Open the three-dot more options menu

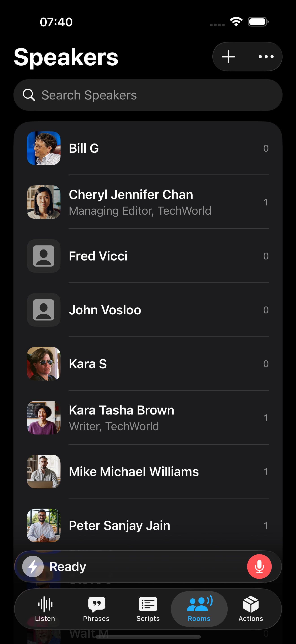tap(266, 57)
